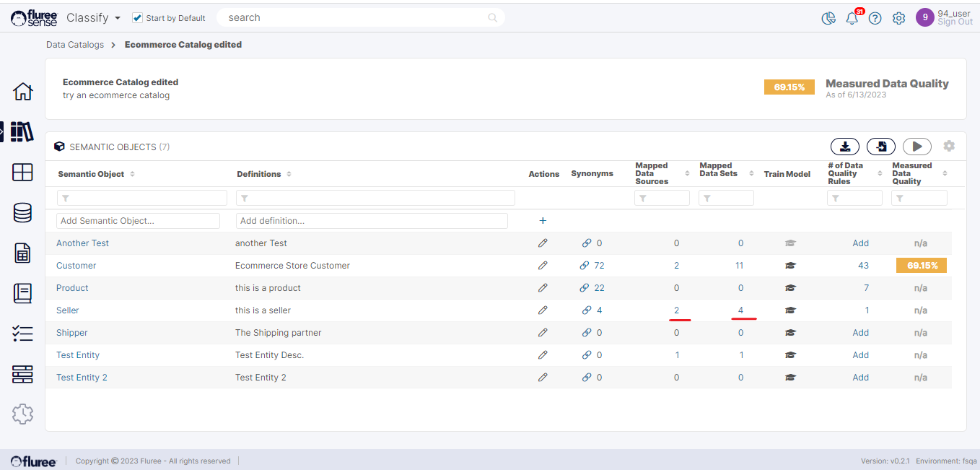
Task: Open the Home icon in sidebar
Action: click(22, 92)
